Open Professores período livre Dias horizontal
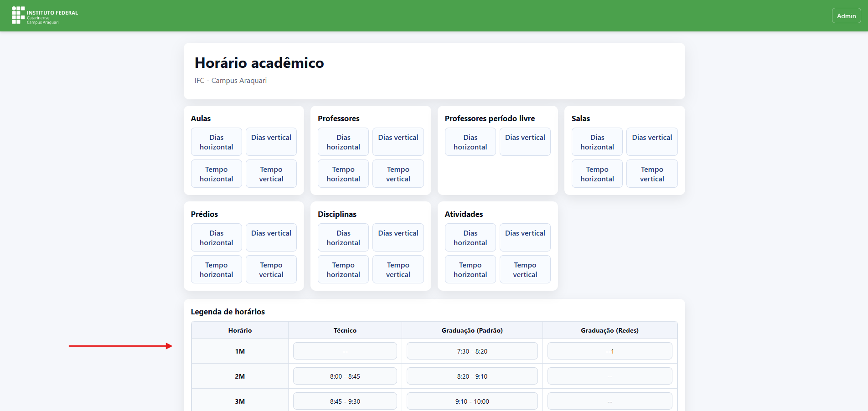 pyautogui.click(x=470, y=142)
